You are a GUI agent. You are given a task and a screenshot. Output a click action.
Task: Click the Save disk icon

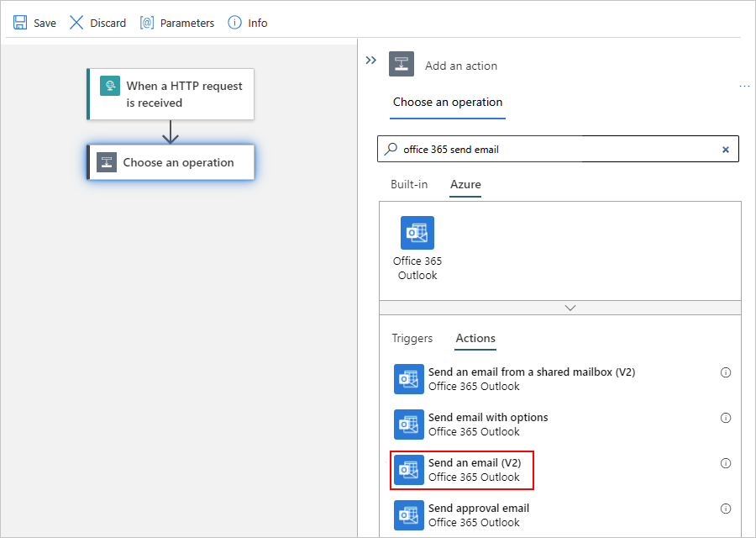[x=20, y=23]
